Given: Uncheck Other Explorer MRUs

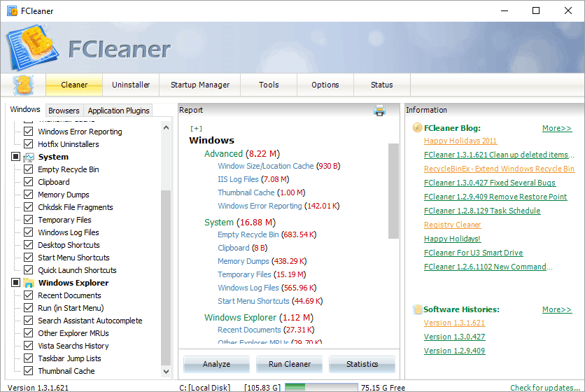Looking at the screenshot, I should click(x=29, y=333).
